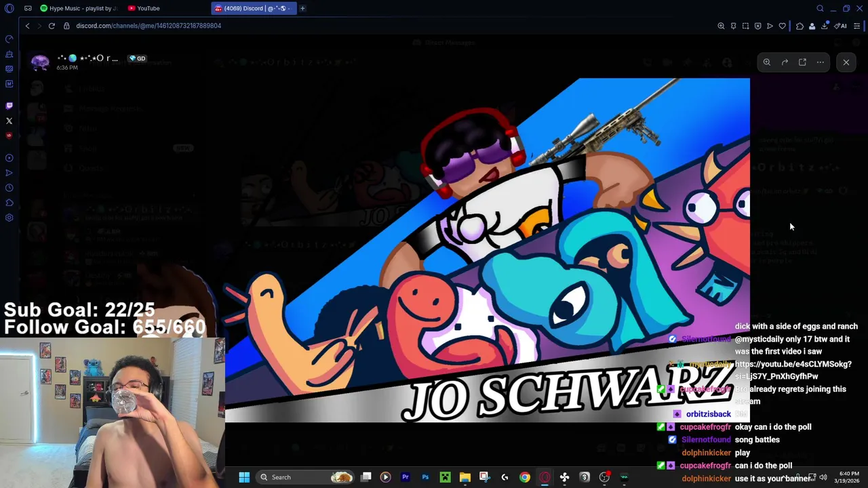Forward the image using the arrow icon
Viewport: 868px width, 488px height.
tap(785, 62)
